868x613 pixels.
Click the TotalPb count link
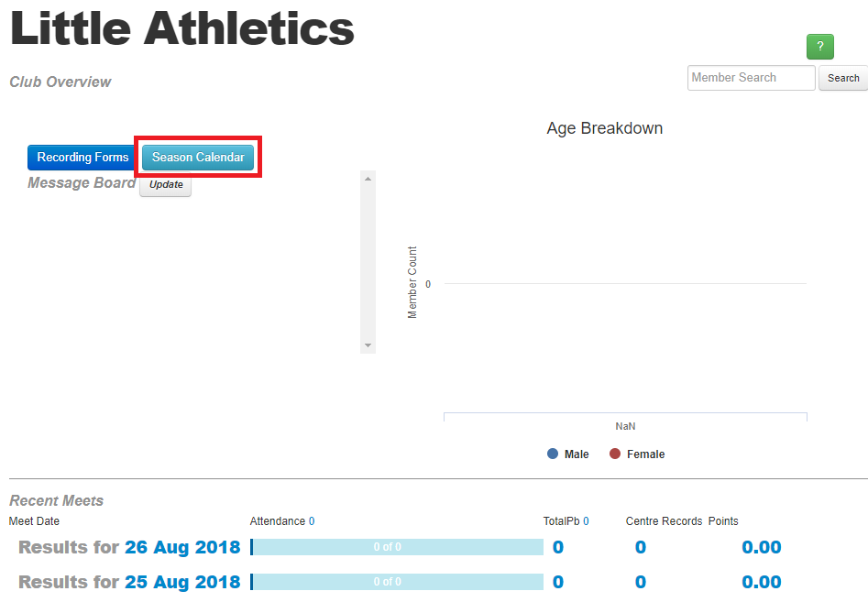[x=586, y=521]
